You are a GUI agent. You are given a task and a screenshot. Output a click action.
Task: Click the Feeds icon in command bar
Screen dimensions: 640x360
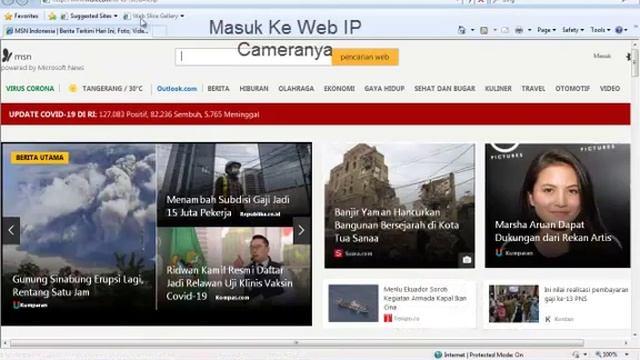pos(484,30)
